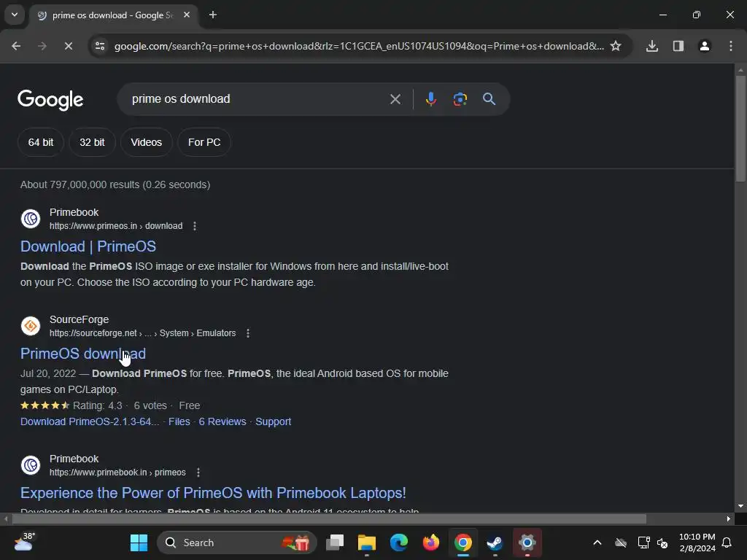The image size is (747, 560).
Task: Submit search with the magnifier icon
Action: pyautogui.click(x=489, y=99)
